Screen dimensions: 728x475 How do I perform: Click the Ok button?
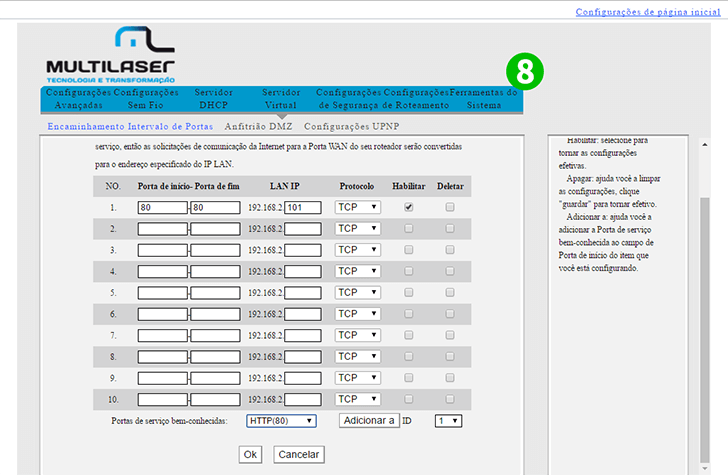point(250,455)
